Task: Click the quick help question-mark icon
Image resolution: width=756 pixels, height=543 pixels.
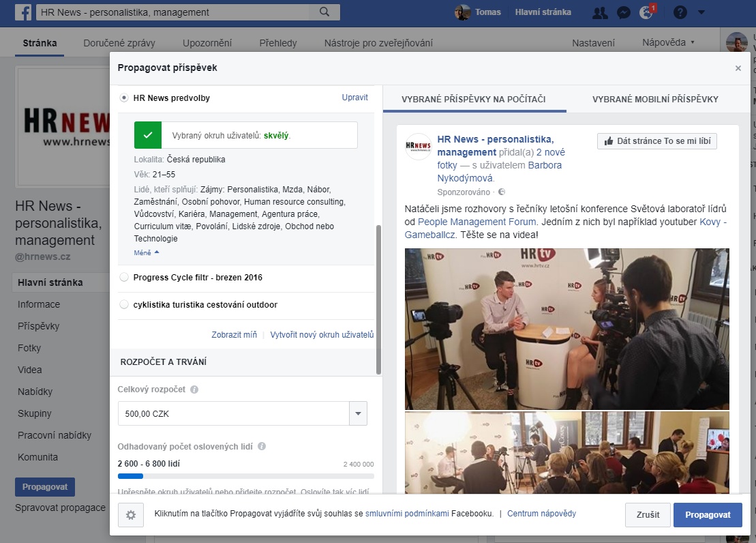Action: [680, 12]
